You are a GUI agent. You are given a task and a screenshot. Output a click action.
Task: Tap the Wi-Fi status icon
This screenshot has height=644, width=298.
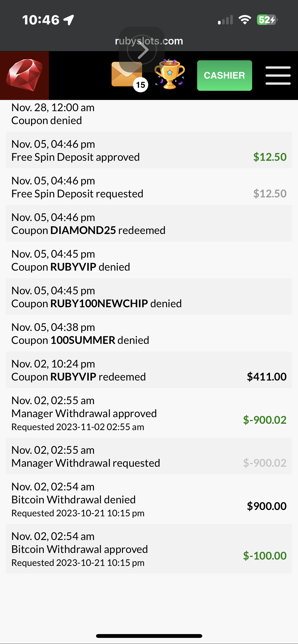[245, 20]
